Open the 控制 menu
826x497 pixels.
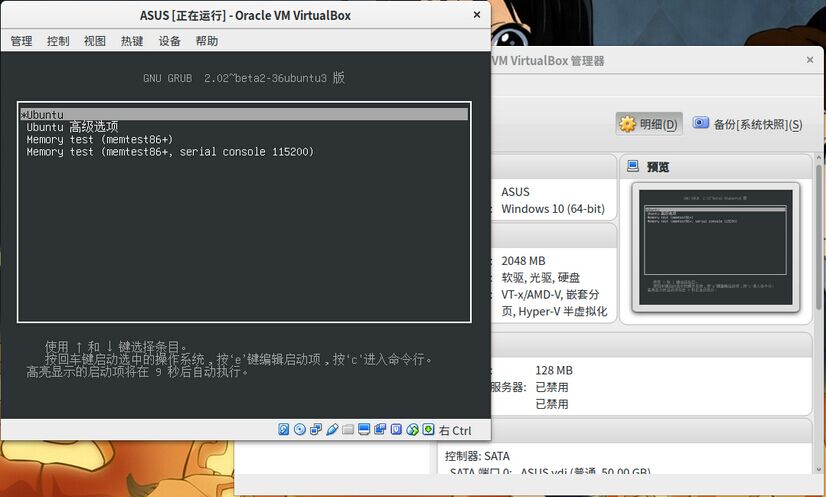coord(58,41)
